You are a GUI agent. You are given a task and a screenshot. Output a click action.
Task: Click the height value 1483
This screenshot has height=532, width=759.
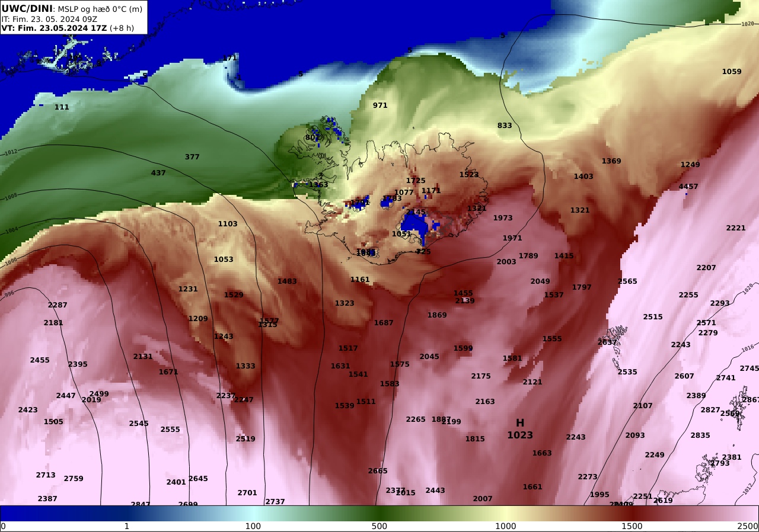click(287, 281)
